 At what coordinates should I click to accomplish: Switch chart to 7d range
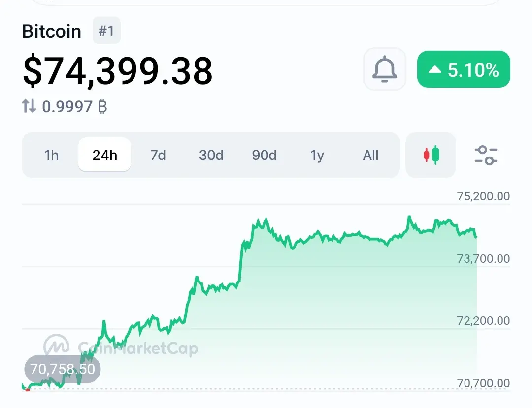tap(158, 155)
